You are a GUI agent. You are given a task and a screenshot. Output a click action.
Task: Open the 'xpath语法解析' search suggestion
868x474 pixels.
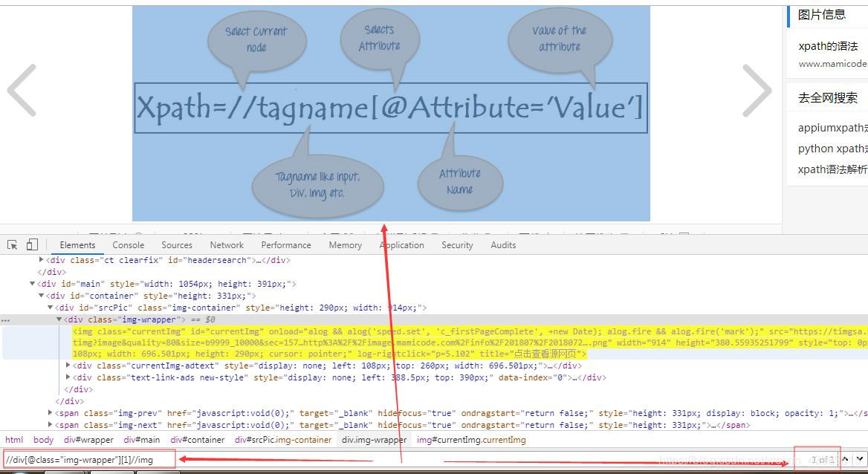point(832,169)
